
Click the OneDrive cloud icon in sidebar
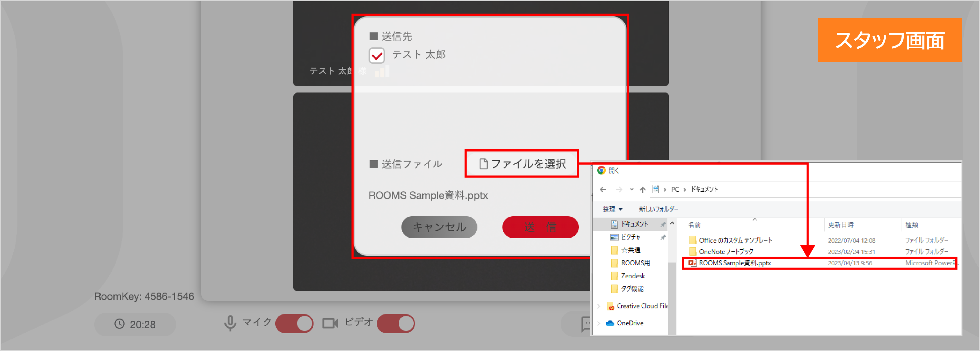point(611,323)
